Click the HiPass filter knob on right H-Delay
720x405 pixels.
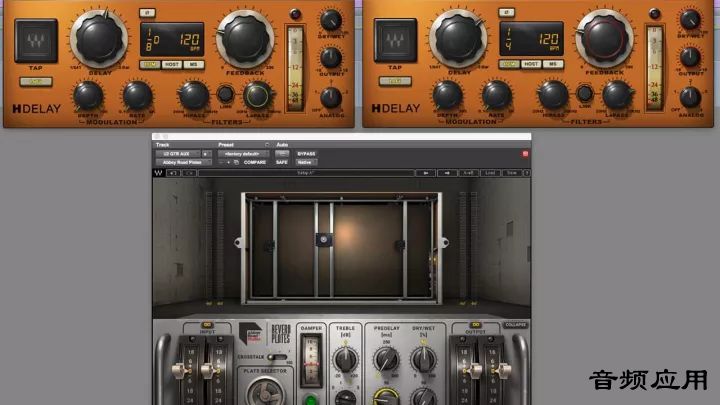[553, 95]
